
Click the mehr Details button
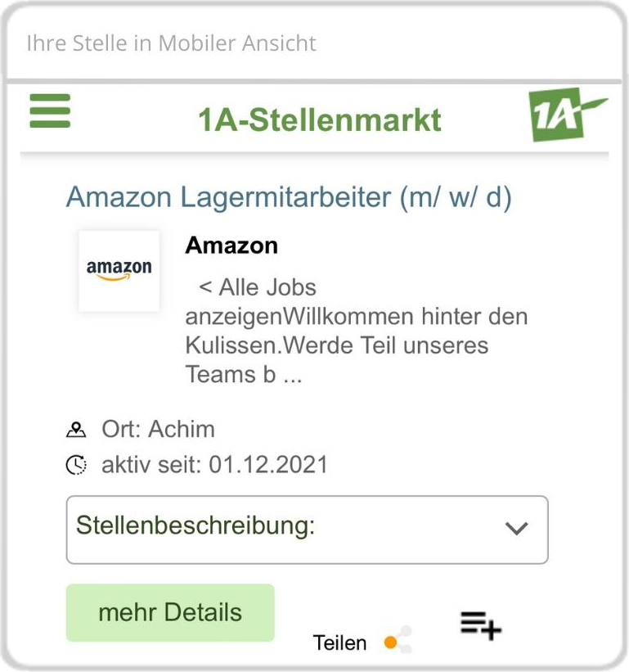[169, 612]
